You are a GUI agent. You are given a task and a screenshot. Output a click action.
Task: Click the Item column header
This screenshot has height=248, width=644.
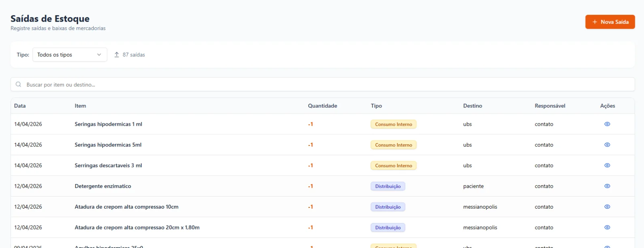click(80, 106)
